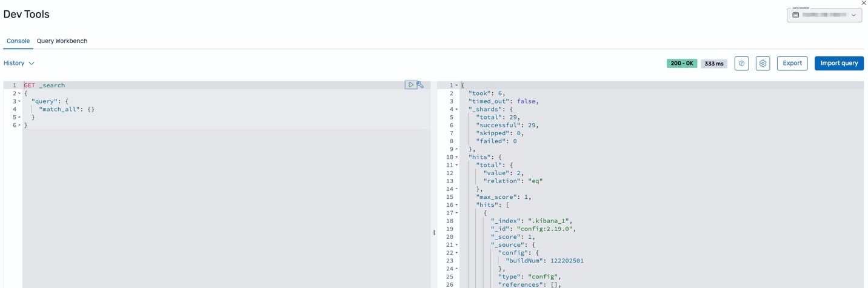Viewport: 868px width, 288px height.
Task: Click the 200 - OK status badge
Action: click(x=682, y=64)
